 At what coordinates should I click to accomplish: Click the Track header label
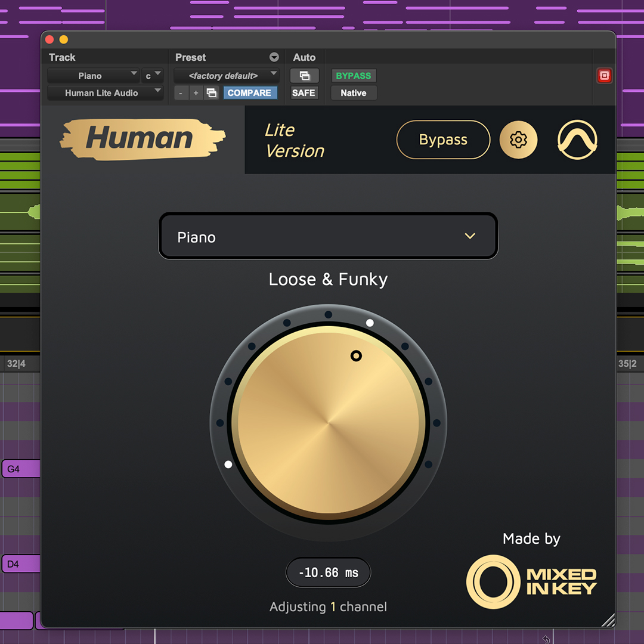(x=62, y=57)
